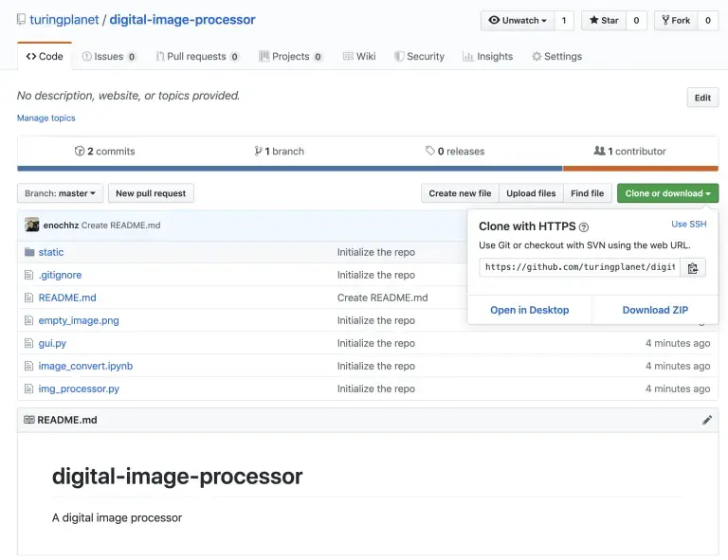
Task: Go to the Insights tab
Action: point(488,57)
